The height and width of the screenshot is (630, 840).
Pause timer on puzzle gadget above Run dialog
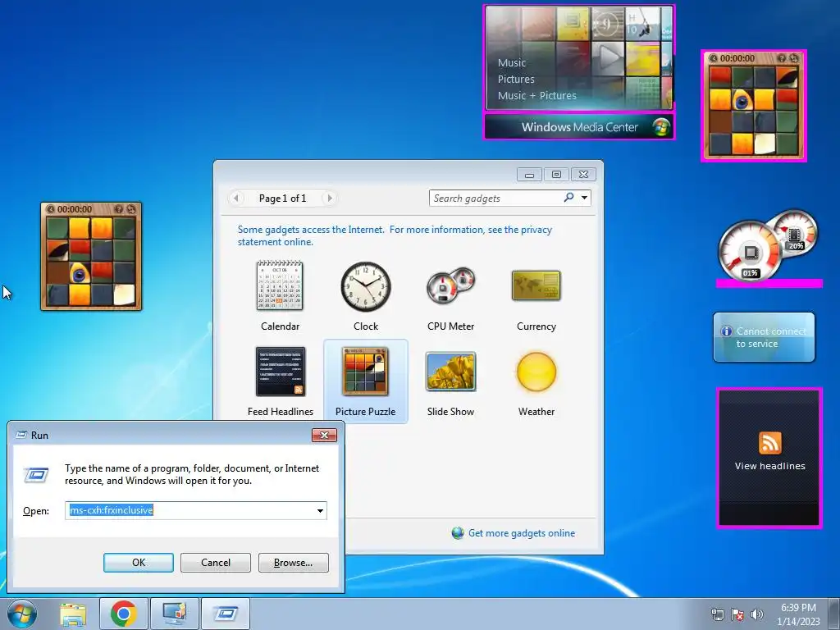50,209
